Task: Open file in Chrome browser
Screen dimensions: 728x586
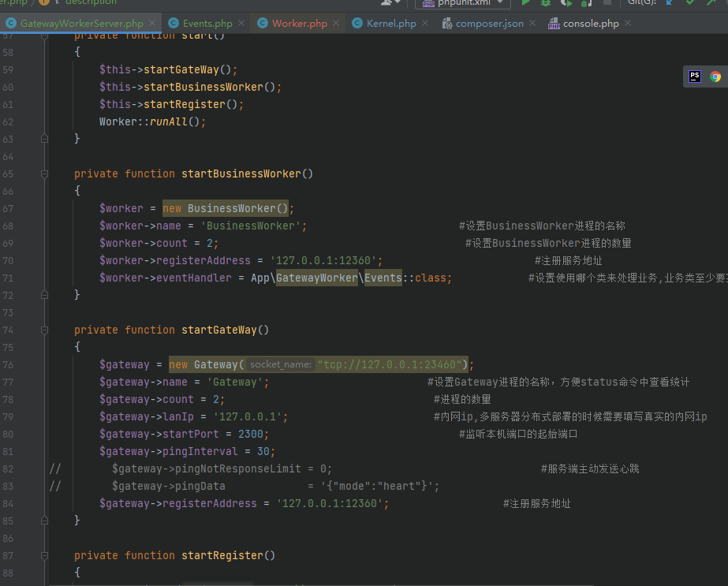Action: [x=715, y=77]
